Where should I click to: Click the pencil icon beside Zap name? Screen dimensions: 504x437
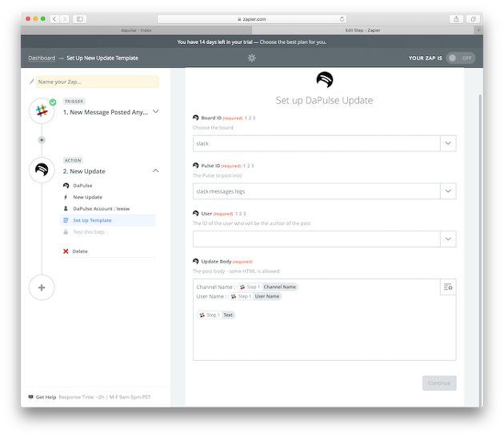(x=31, y=82)
